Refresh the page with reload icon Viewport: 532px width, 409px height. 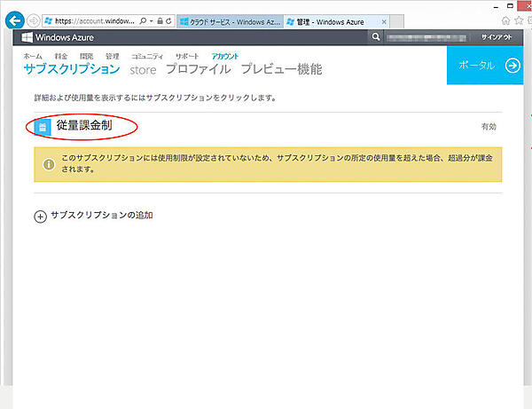[168, 21]
